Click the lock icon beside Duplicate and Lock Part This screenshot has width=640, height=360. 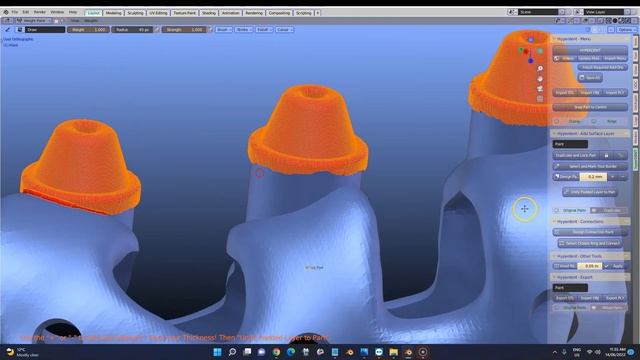click(607, 156)
